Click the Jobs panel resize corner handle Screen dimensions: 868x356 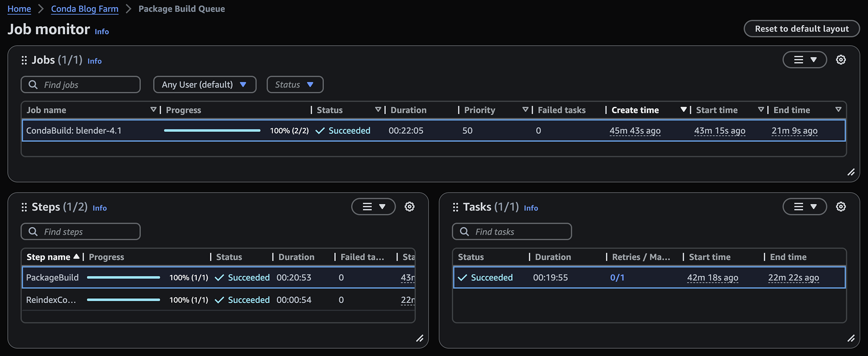[851, 172]
